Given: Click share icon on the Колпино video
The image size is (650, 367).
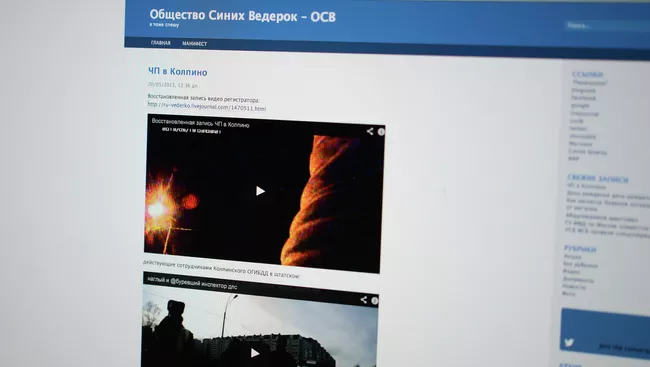Looking at the screenshot, I should click(370, 131).
